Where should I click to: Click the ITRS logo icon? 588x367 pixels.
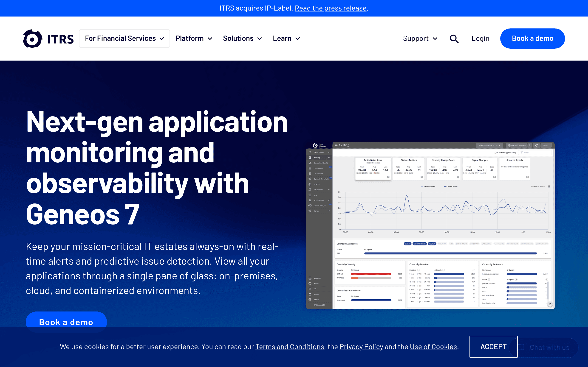(33, 39)
